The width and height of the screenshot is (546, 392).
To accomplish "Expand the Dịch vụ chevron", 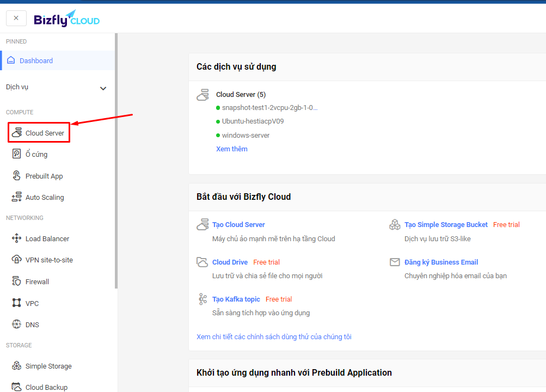I will [x=103, y=88].
